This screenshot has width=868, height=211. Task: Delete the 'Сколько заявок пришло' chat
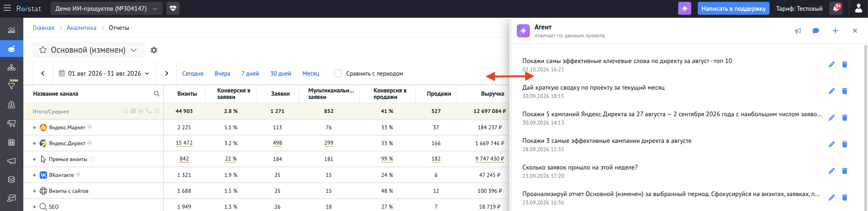(x=845, y=171)
